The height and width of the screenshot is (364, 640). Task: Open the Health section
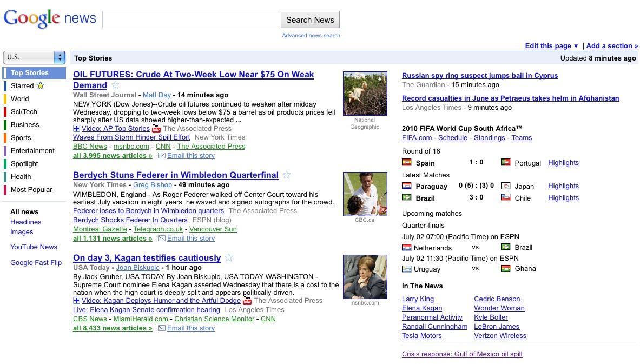[21, 177]
